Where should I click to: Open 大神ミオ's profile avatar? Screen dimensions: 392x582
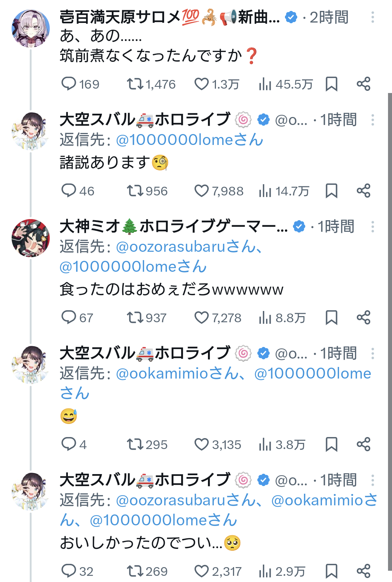click(x=31, y=238)
